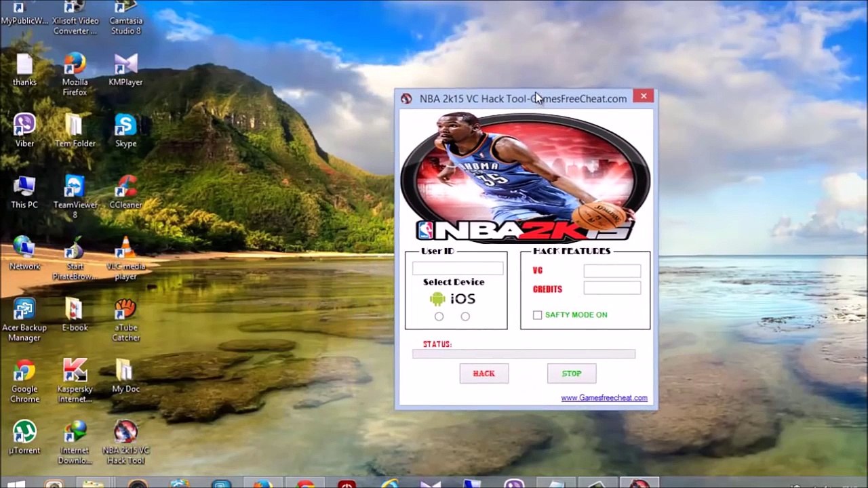Launch KMPlayer from the desktop

point(125,70)
